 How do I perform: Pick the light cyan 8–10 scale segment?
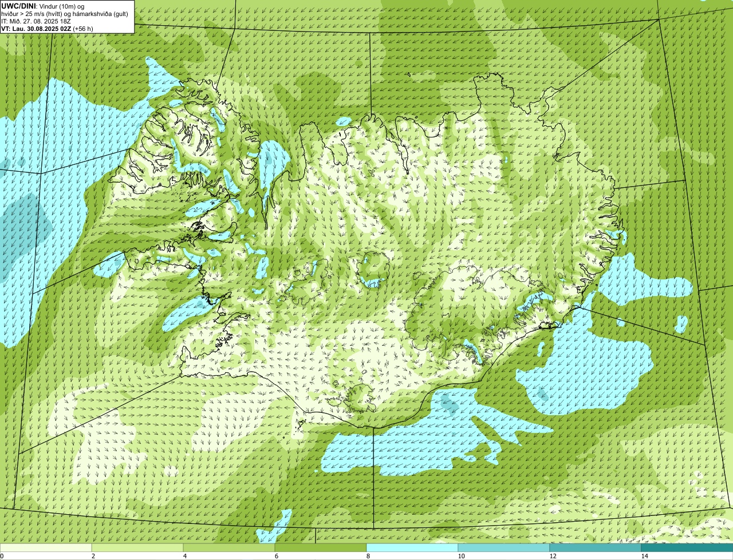point(412,548)
